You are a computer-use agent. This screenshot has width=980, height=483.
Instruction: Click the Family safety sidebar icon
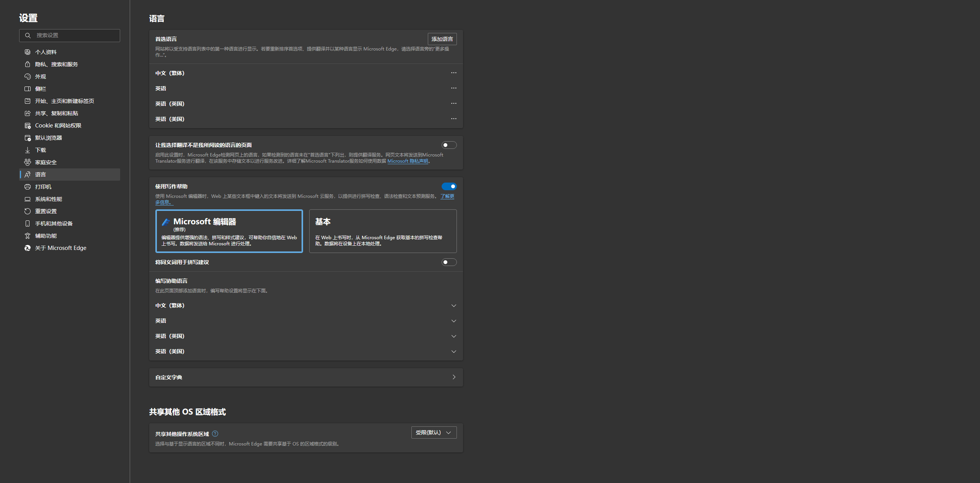click(x=28, y=162)
